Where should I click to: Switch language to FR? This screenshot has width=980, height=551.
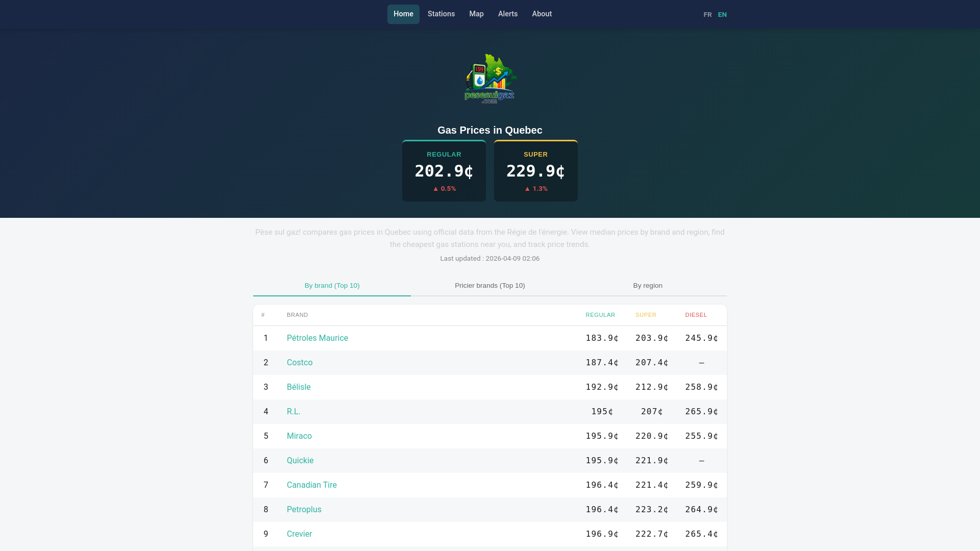click(x=707, y=15)
